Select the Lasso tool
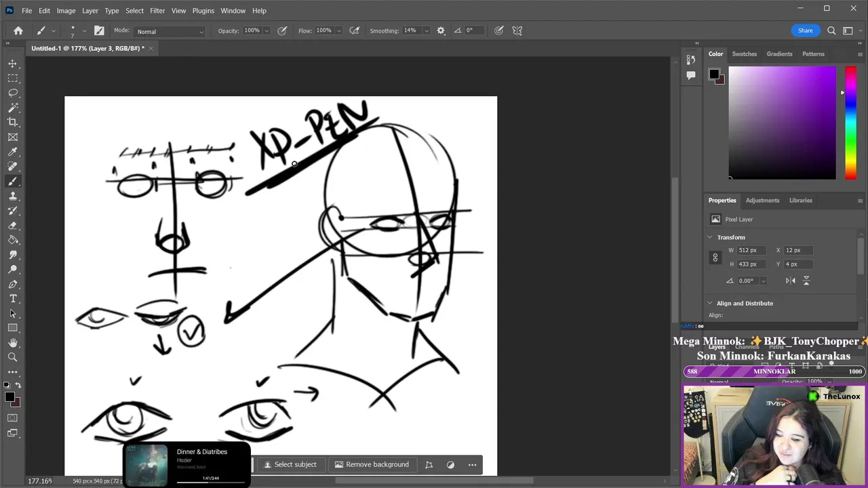The height and width of the screenshot is (488, 868). coord(13,93)
